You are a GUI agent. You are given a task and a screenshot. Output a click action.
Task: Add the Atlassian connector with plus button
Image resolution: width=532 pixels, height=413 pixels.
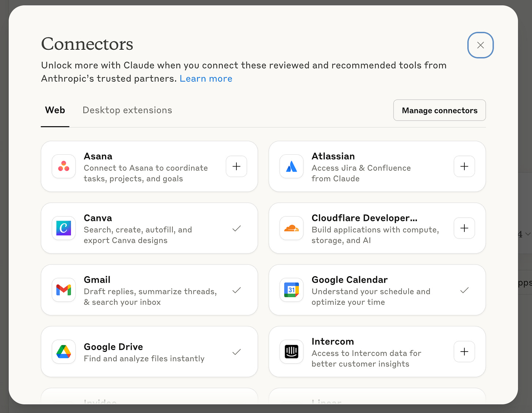click(464, 166)
